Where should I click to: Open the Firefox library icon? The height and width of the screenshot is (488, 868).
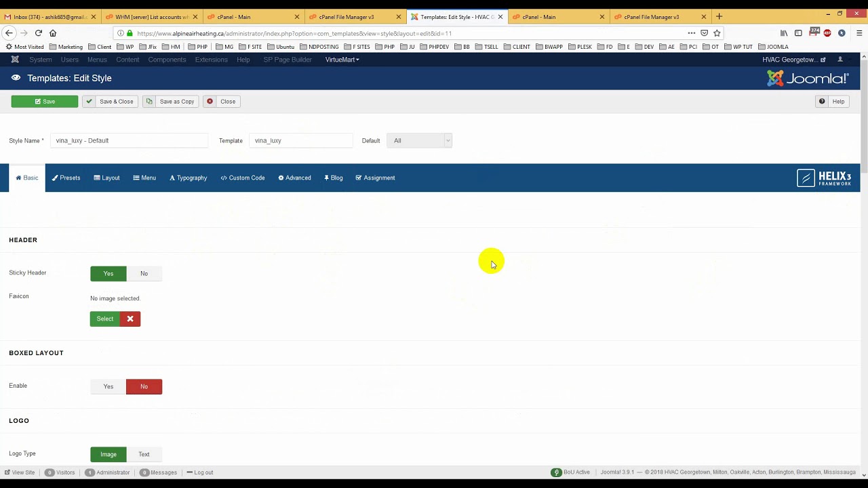[x=784, y=33]
